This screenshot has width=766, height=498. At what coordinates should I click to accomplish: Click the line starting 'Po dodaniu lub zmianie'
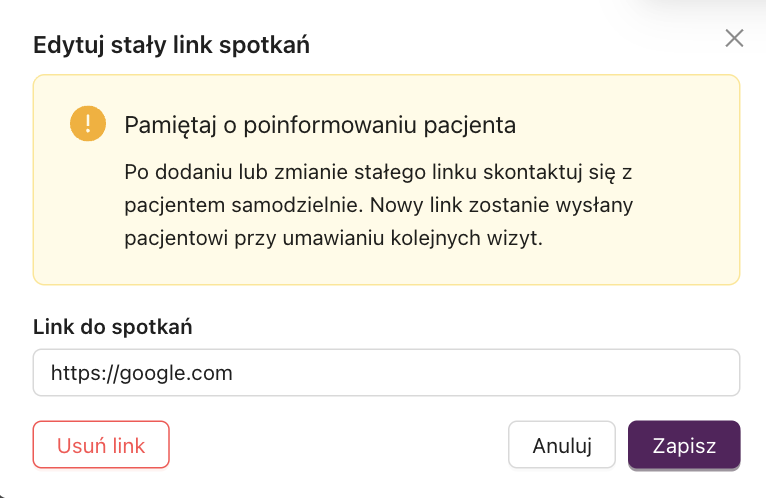[x=378, y=173]
